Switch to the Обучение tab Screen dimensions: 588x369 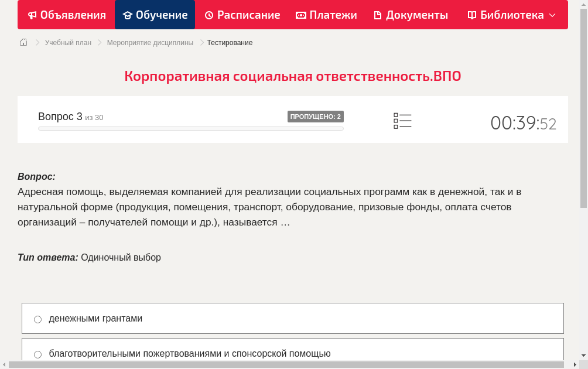tap(155, 15)
